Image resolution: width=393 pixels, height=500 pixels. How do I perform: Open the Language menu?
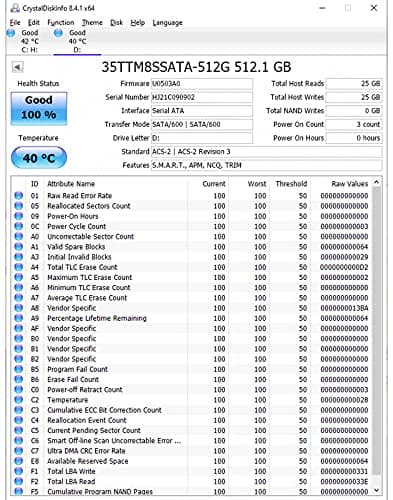pos(167,23)
